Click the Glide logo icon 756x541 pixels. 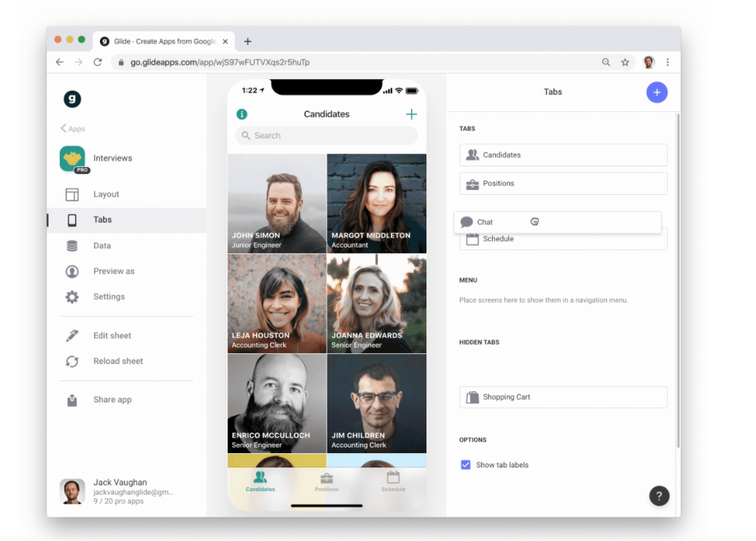tap(72, 99)
